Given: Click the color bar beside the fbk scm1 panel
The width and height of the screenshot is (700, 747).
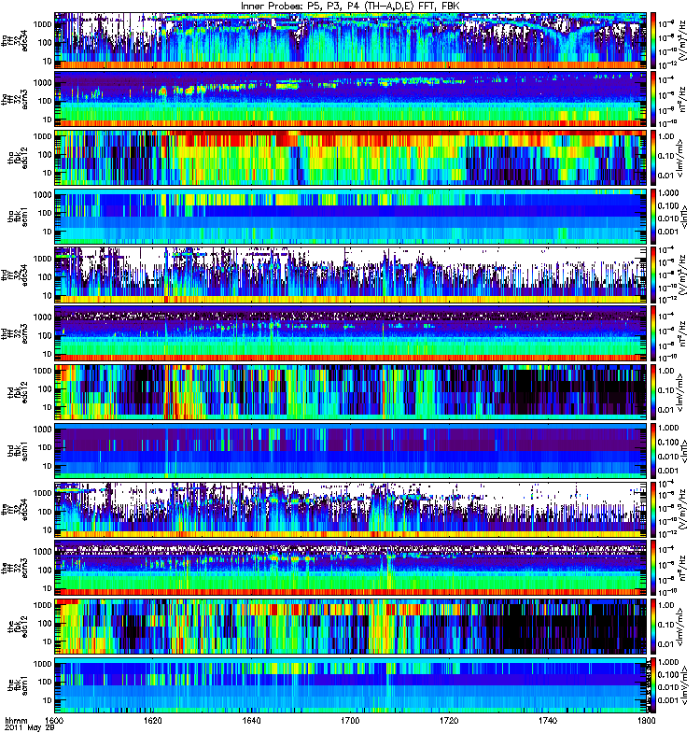Looking at the screenshot, I should [x=652, y=685].
